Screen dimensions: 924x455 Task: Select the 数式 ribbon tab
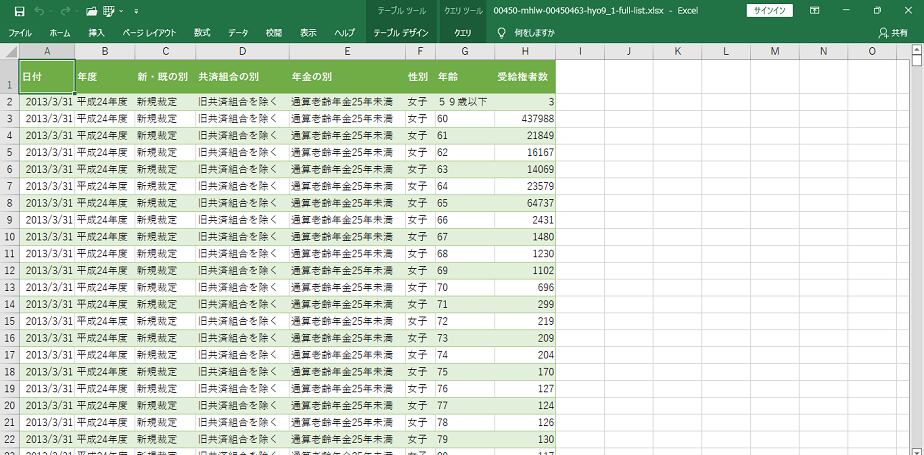(202, 33)
